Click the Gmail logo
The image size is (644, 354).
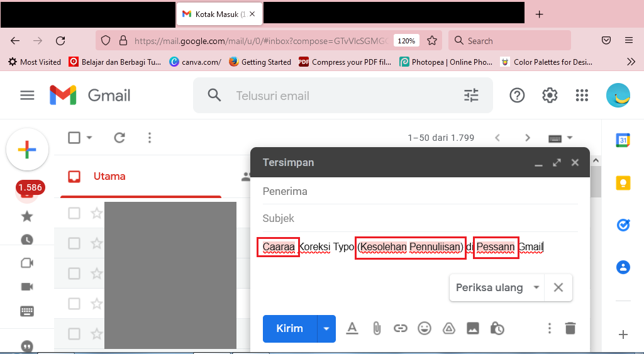(89, 96)
